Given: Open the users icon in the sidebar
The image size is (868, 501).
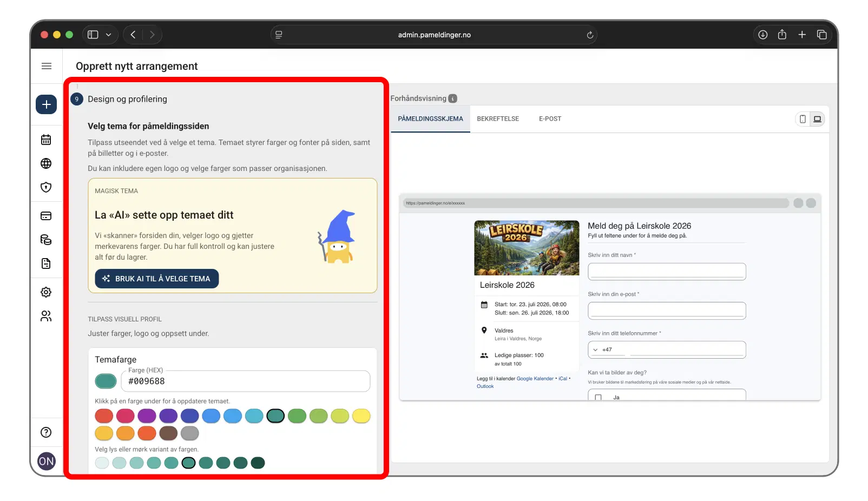Looking at the screenshot, I should pyautogui.click(x=46, y=316).
